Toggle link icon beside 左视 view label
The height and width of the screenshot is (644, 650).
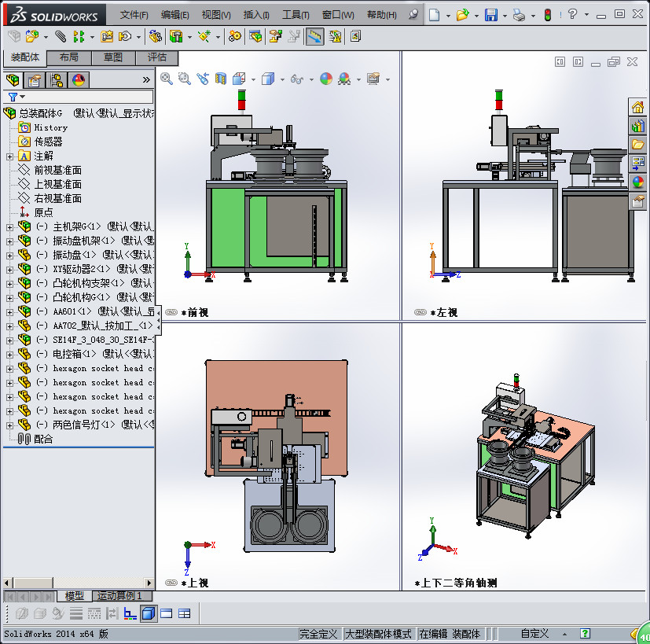tap(420, 312)
